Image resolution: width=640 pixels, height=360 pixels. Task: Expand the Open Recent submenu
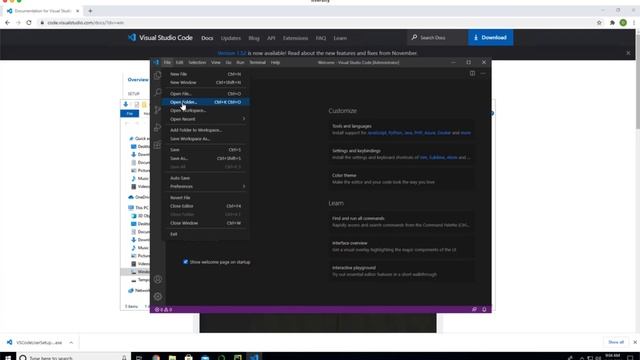(207, 119)
